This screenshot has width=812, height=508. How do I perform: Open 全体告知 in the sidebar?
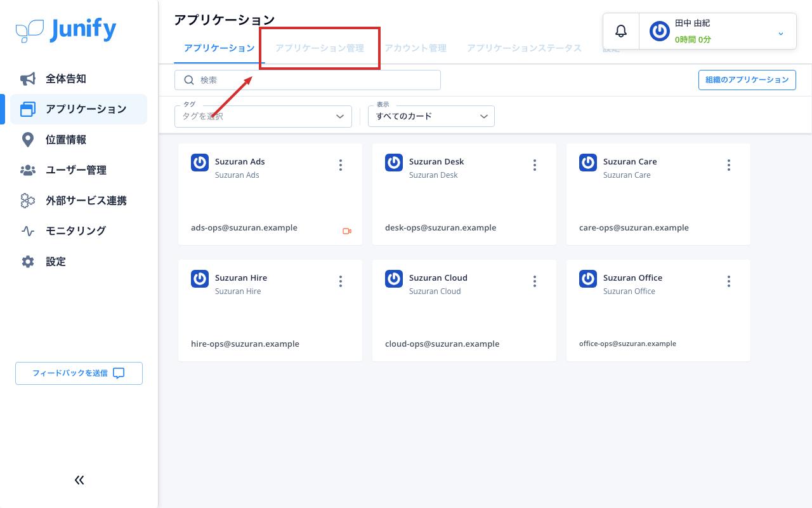[x=79, y=79]
